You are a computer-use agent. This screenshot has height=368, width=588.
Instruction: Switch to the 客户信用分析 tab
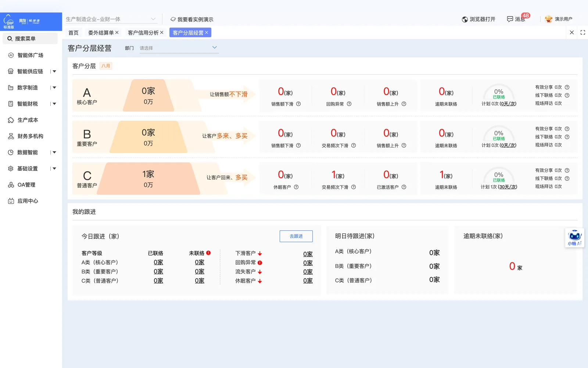tap(143, 33)
